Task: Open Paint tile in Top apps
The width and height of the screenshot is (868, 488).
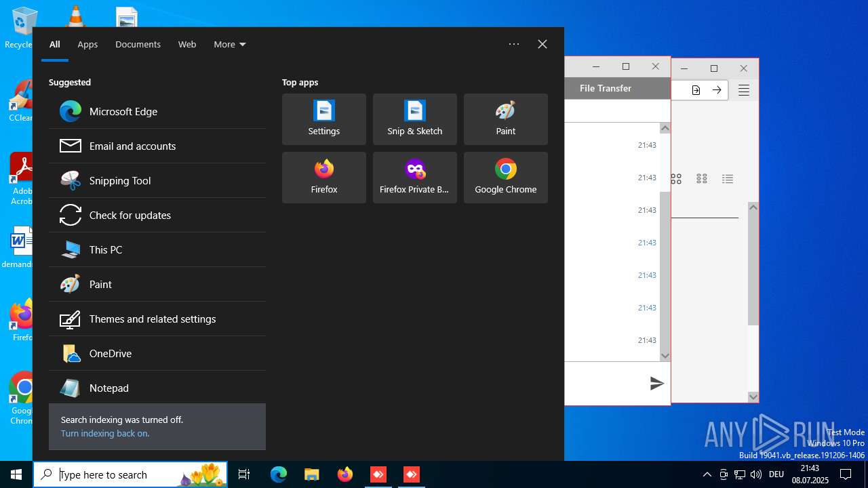Action: click(x=506, y=119)
